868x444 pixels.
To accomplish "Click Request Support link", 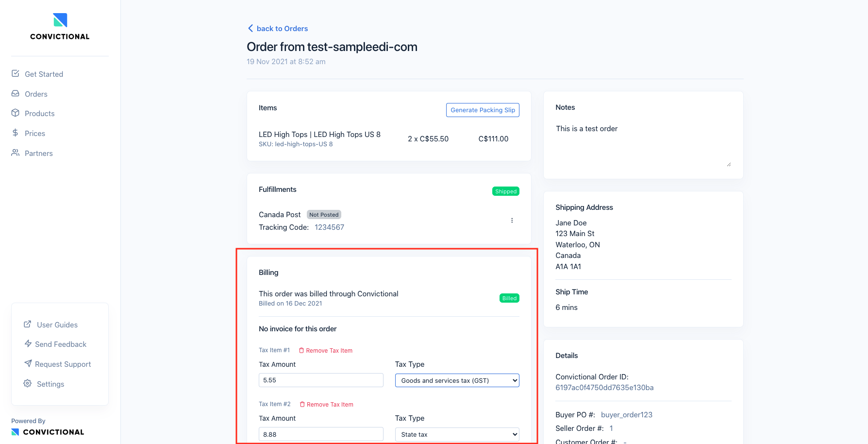I will (x=63, y=364).
